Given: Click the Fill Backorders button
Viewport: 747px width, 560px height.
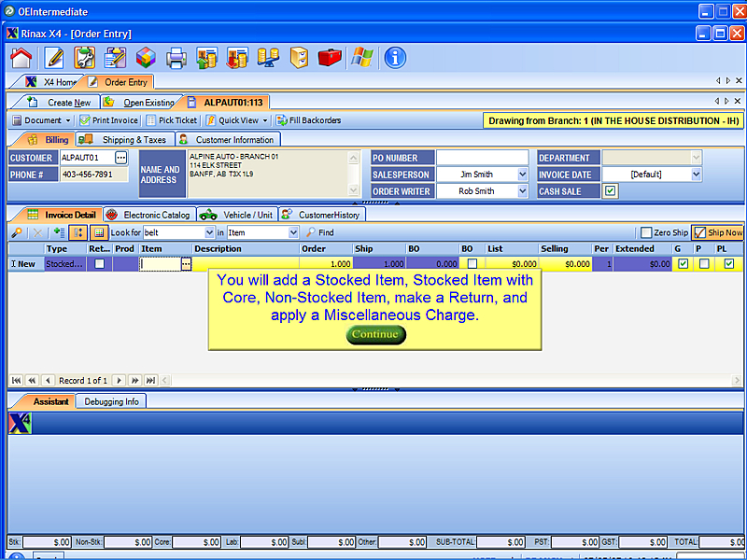Looking at the screenshot, I should (309, 120).
